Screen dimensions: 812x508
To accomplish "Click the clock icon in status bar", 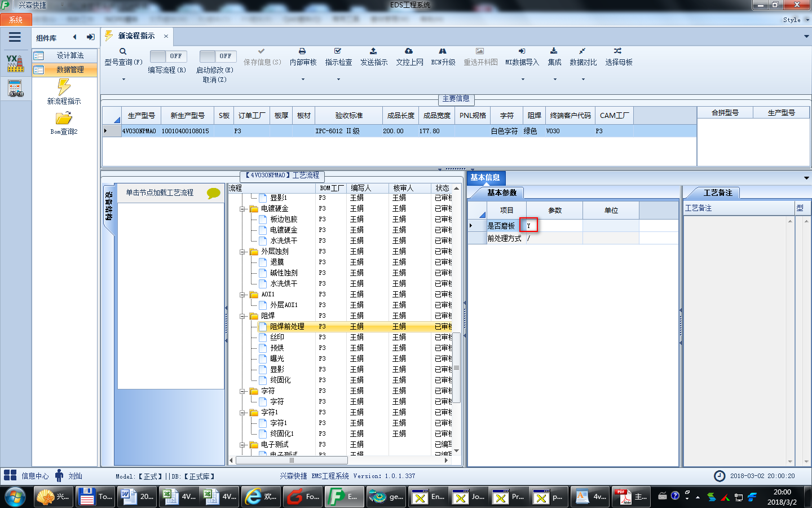I will 720,476.
